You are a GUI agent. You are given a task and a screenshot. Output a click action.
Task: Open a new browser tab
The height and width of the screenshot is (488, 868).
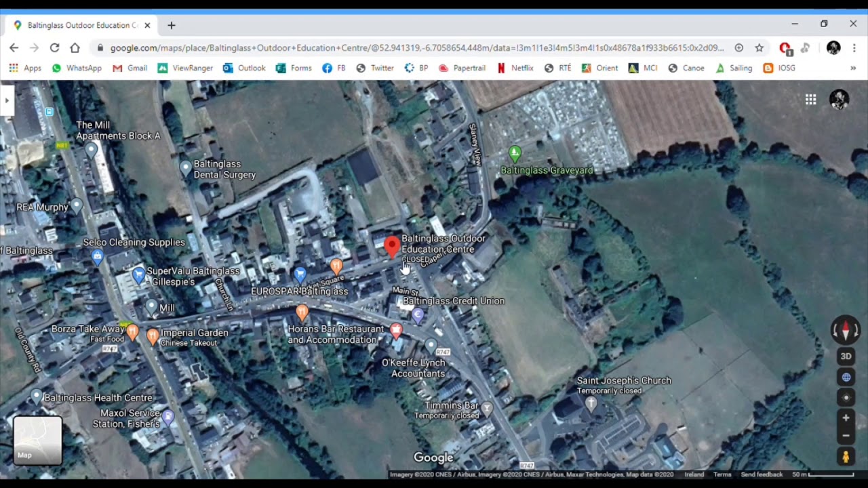coord(171,25)
